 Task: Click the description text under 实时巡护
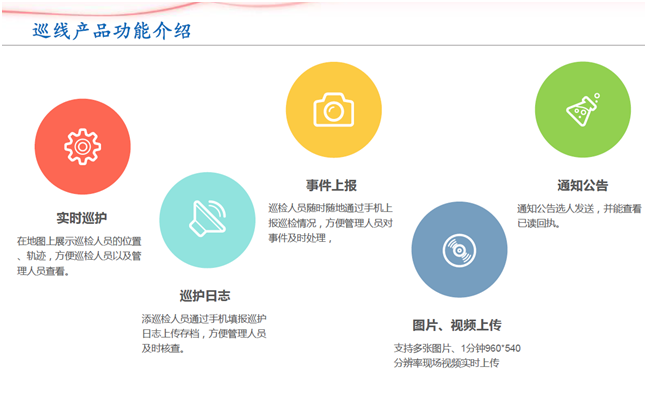click(78, 256)
